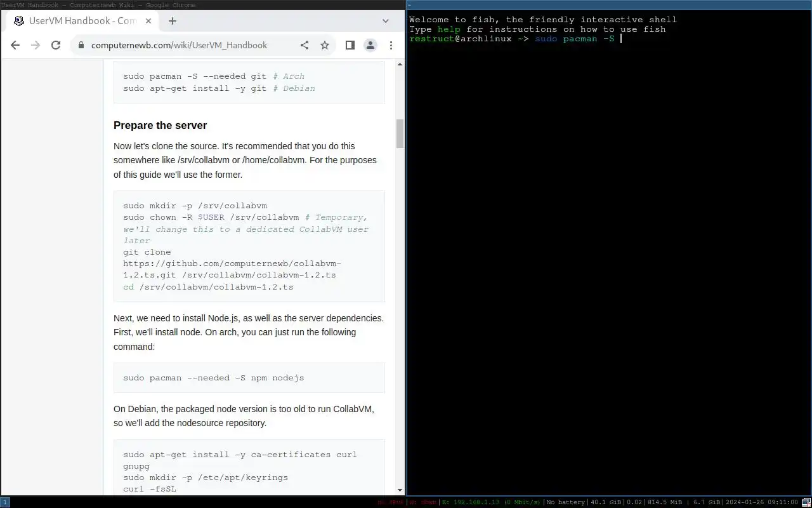Reload the UserVM Handbook page
The height and width of the screenshot is (508, 812).
[56, 45]
